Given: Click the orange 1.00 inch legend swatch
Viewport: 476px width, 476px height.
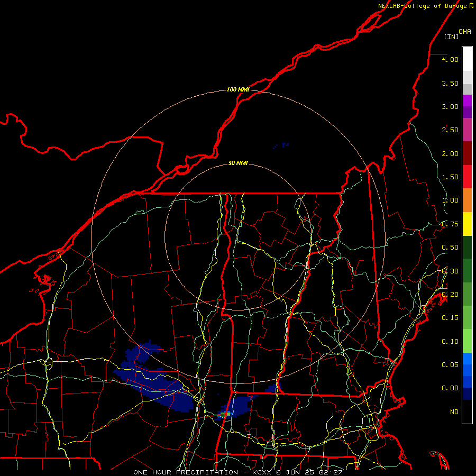Looking at the screenshot, I should [467, 200].
